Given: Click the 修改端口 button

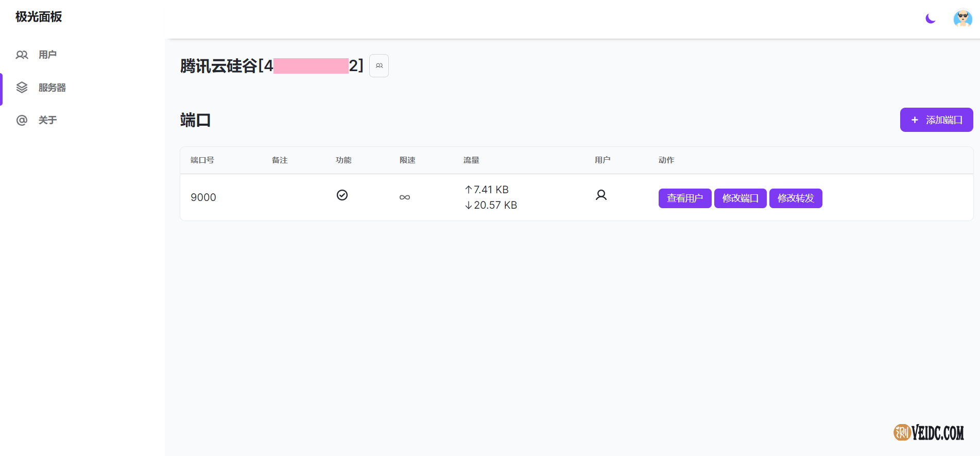Looking at the screenshot, I should click(740, 198).
